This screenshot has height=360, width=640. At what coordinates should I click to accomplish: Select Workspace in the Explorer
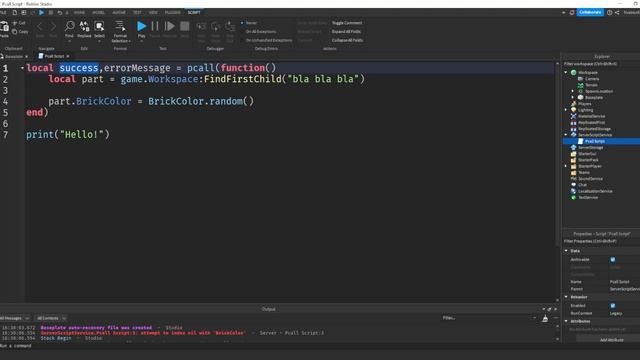point(587,73)
